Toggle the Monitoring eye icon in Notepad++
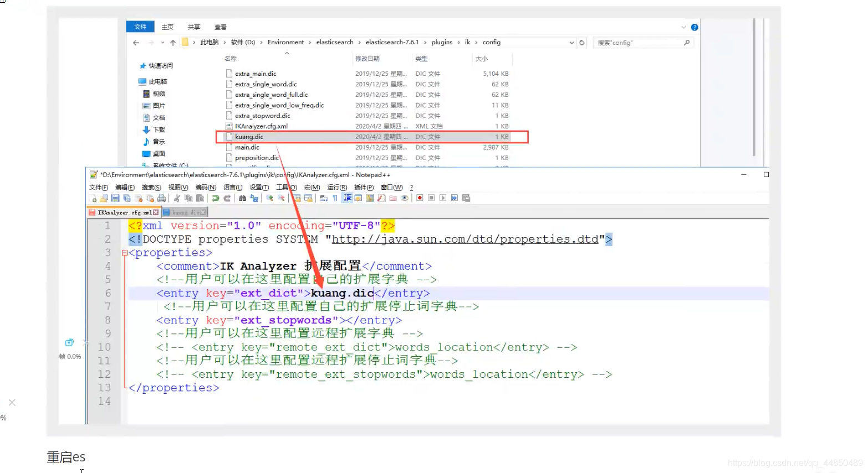Viewport: 868px width, 473px height. click(x=404, y=198)
